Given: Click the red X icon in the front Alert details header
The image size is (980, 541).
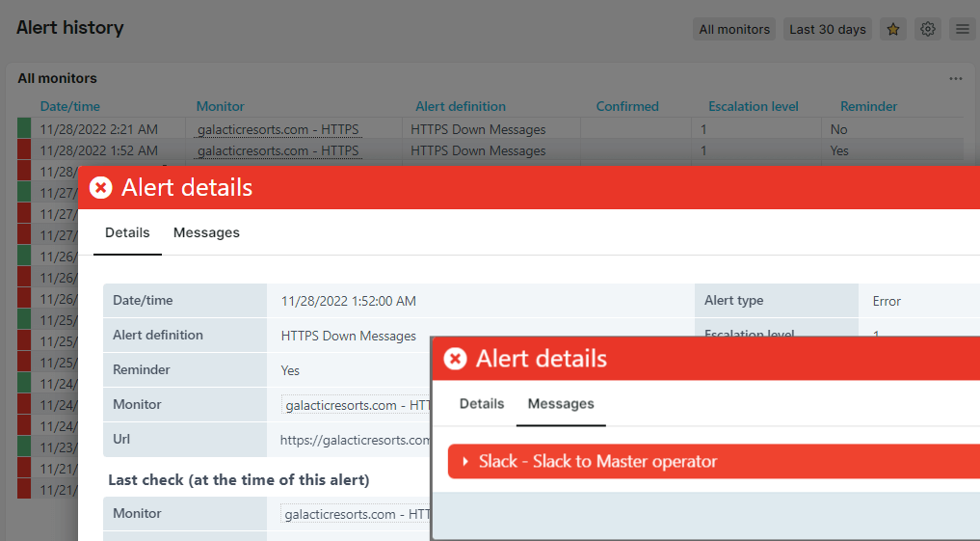Looking at the screenshot, I should point(455,359).
